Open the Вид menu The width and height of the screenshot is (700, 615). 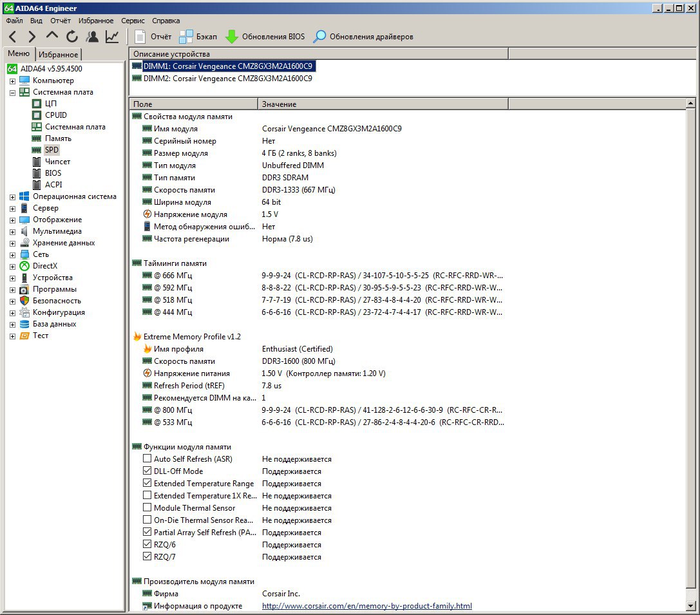point(36,21)
